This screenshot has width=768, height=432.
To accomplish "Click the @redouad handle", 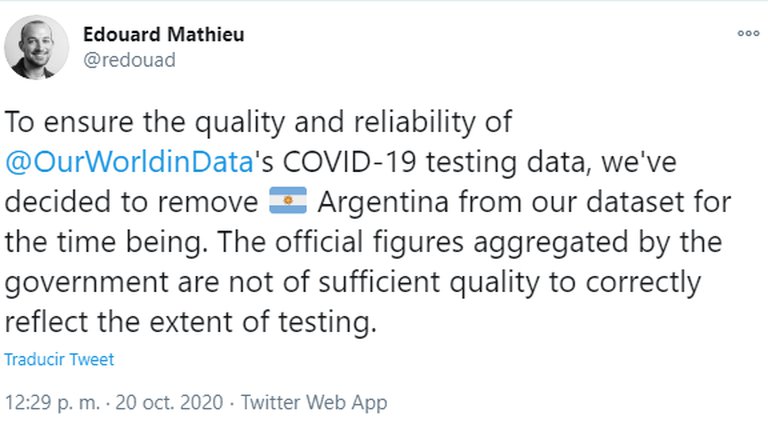I will point(129,60).
